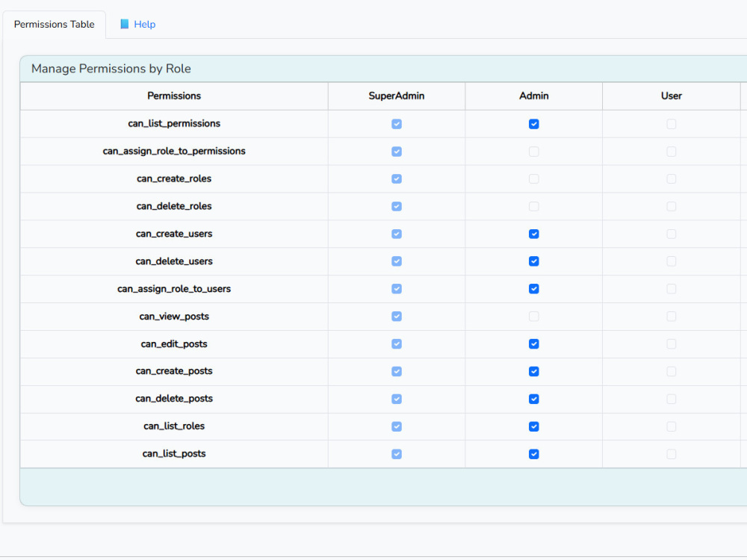
Task: Select the can_assign_role_to_users row label
Action: tap(174, 289)
